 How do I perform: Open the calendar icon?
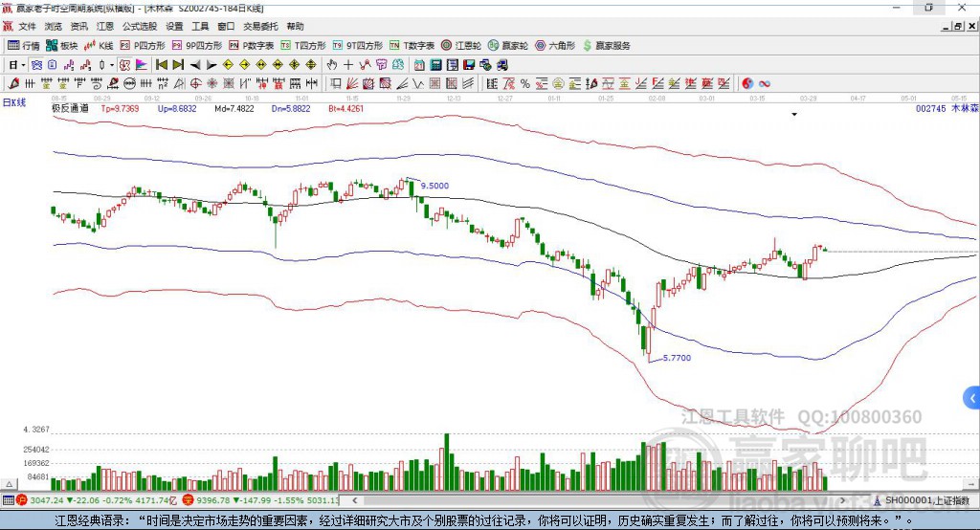(419, 65)
